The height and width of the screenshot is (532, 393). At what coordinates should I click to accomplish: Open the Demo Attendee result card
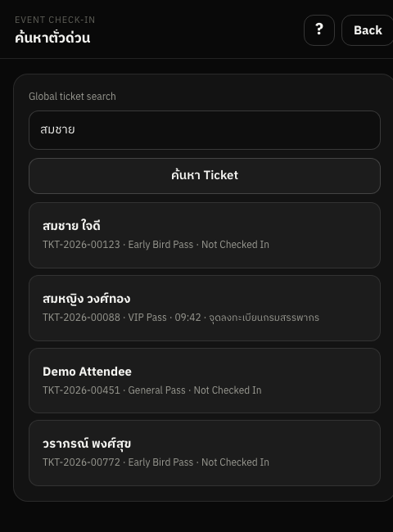pos(205,381)
